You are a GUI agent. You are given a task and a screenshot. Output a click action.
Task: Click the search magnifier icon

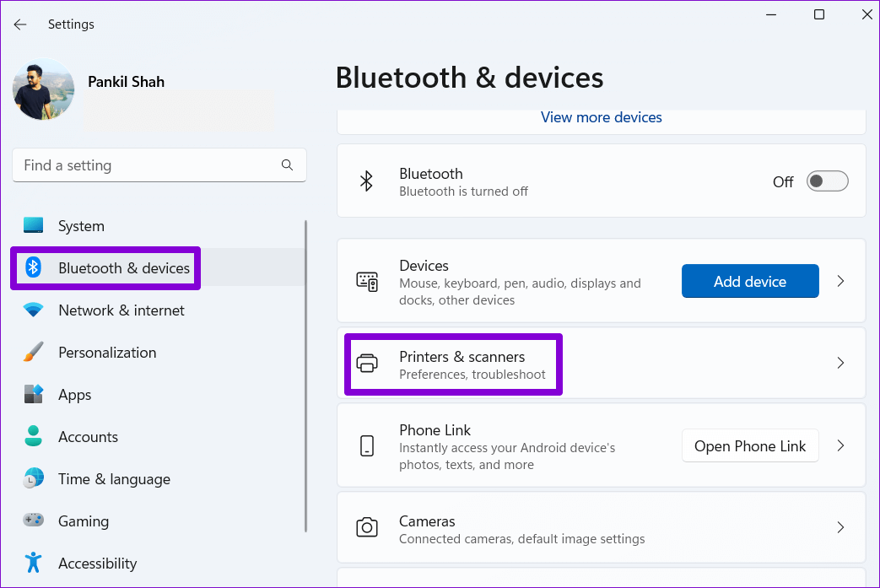[288, 165]
